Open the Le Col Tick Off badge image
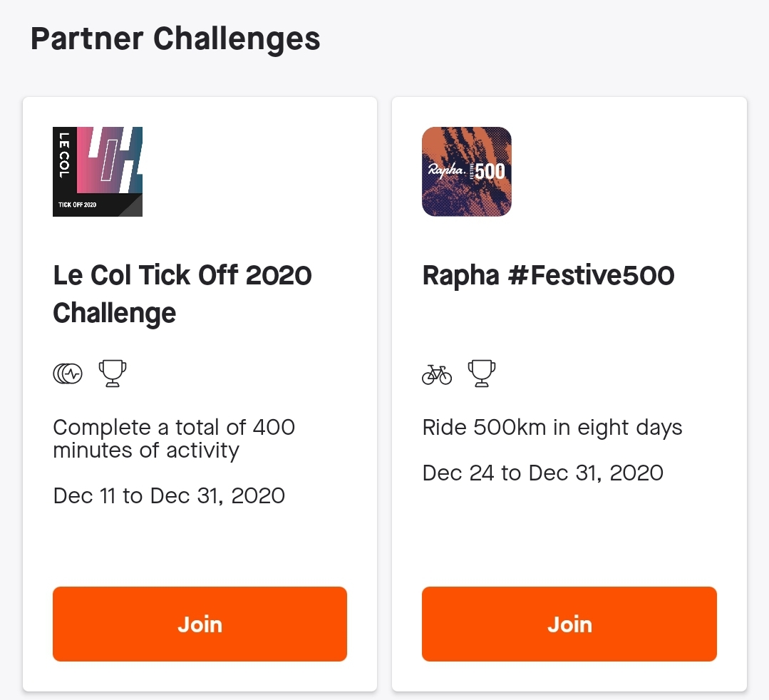Viewport: 769px width, 700px height. pos(98,172)
